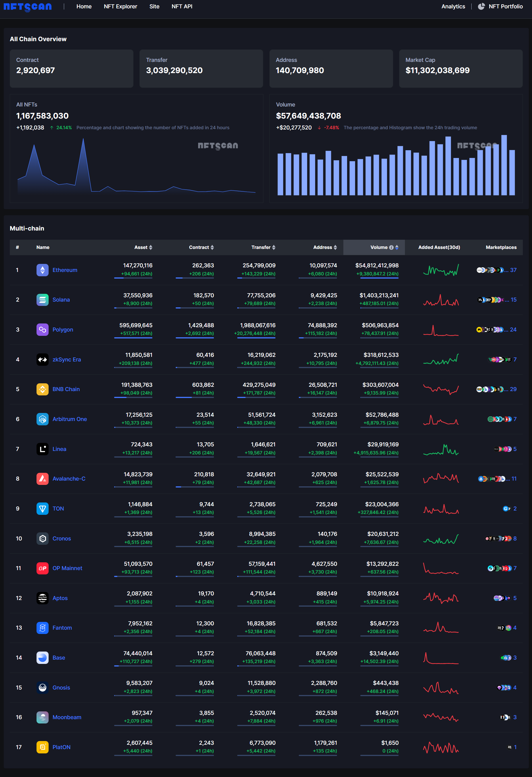Open the Polygon chain link
Image resolution: width=532 pixels, height=777 pixels.
pos(63,330)
